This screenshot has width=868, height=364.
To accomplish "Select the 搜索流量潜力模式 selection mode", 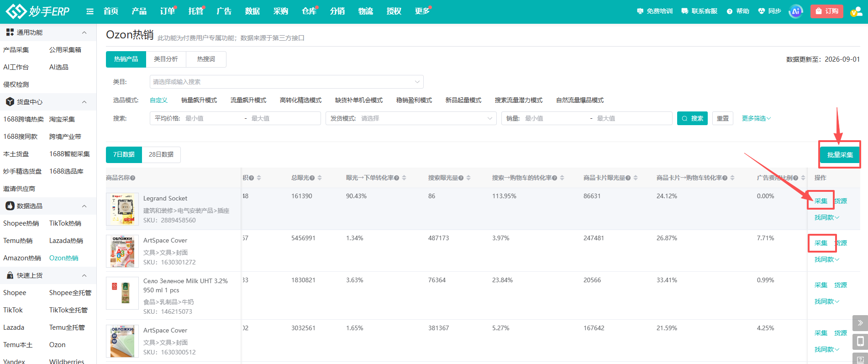I will [x=519, y=100].
